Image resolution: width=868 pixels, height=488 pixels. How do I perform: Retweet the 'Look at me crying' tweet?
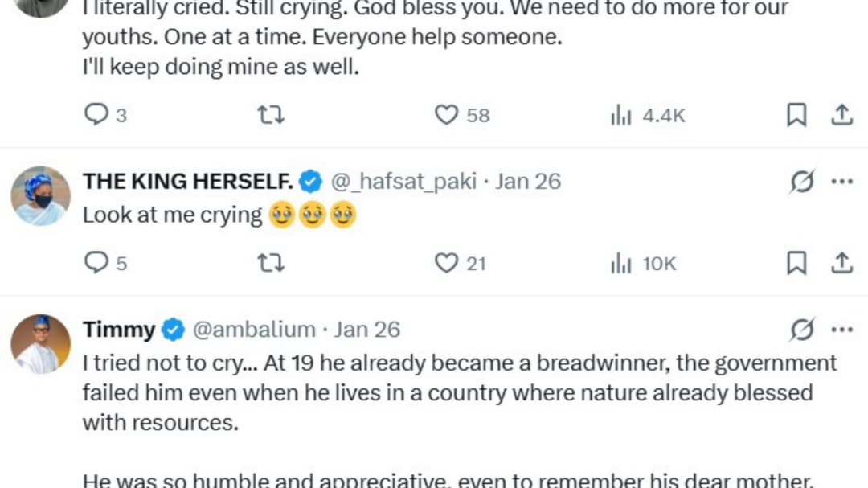(270, 262)
